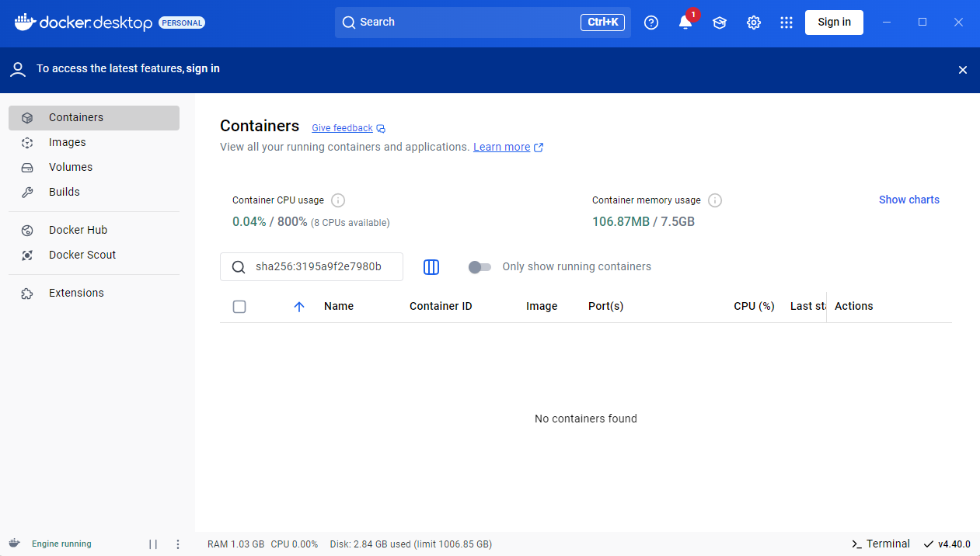Click the magnifier icon in container filter

(x=239, y=267)
